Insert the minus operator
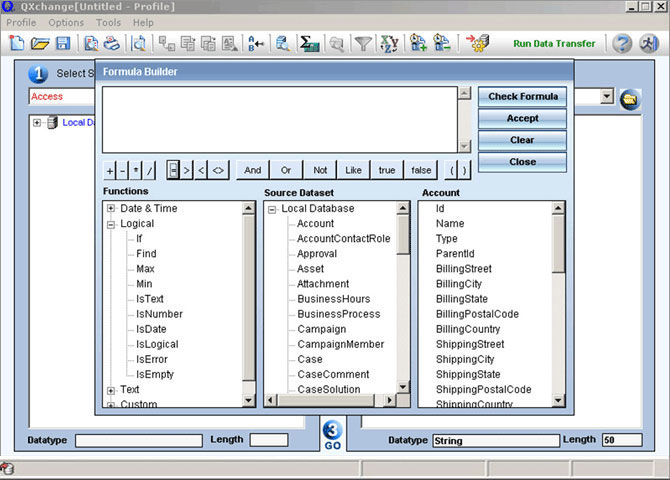 pos(122,171)
